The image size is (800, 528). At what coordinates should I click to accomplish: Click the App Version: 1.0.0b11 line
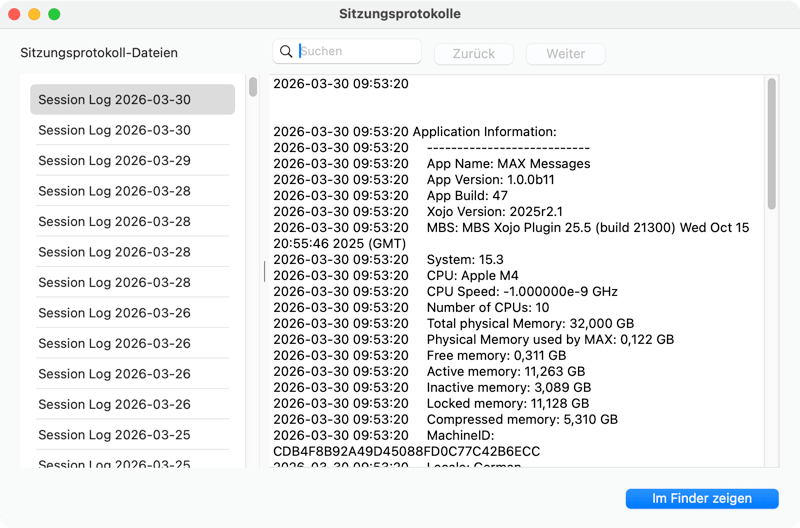[x=414, y=180]
